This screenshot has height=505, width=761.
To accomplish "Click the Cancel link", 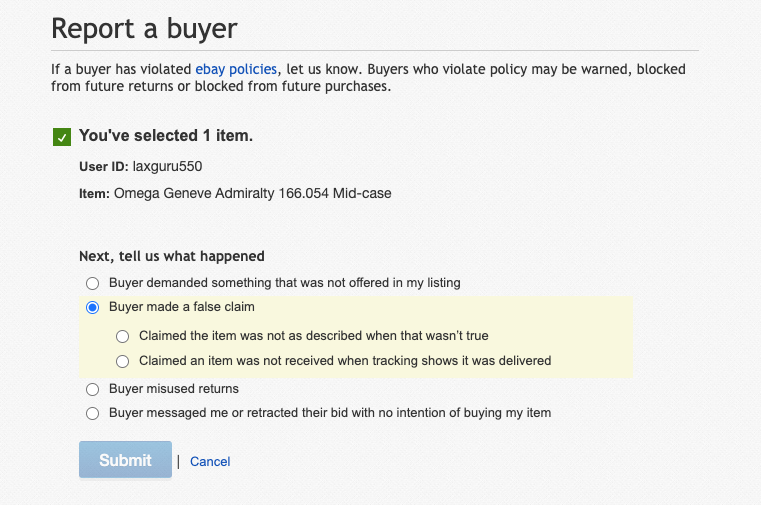I will pyautogui.click(x=210, y=462).
